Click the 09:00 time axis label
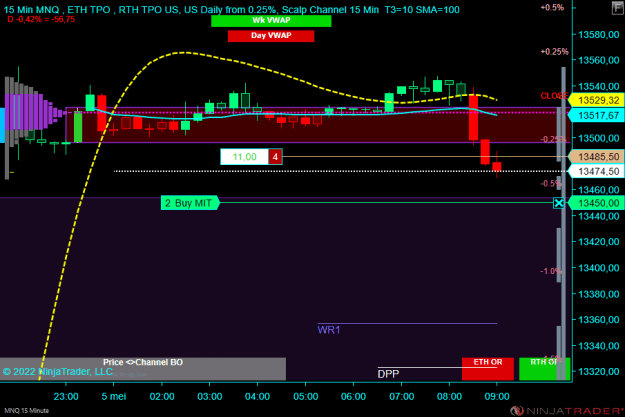This screenshot has width=625, height=417. click(x=497, y=397)
